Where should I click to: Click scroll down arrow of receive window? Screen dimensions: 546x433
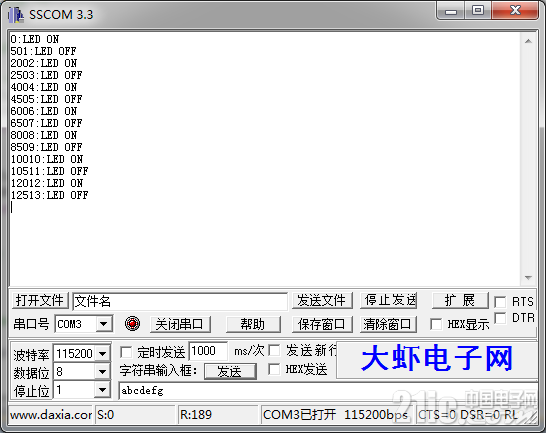528,278
